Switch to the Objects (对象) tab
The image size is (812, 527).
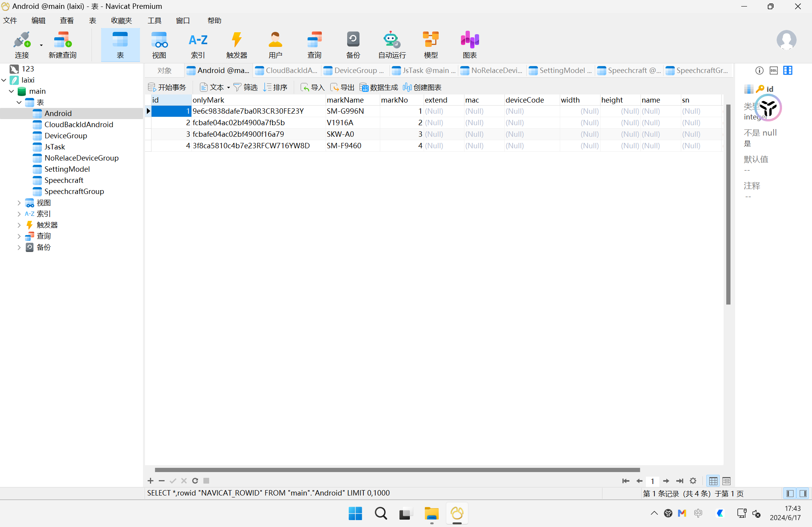coord(165,71)
